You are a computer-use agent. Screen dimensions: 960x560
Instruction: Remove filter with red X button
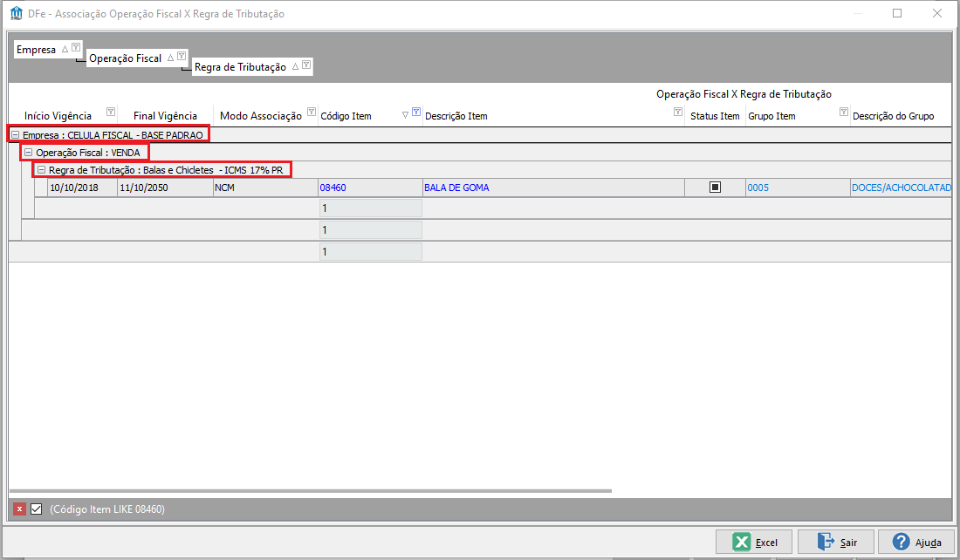pyautogui.click(x=19, y=509)
